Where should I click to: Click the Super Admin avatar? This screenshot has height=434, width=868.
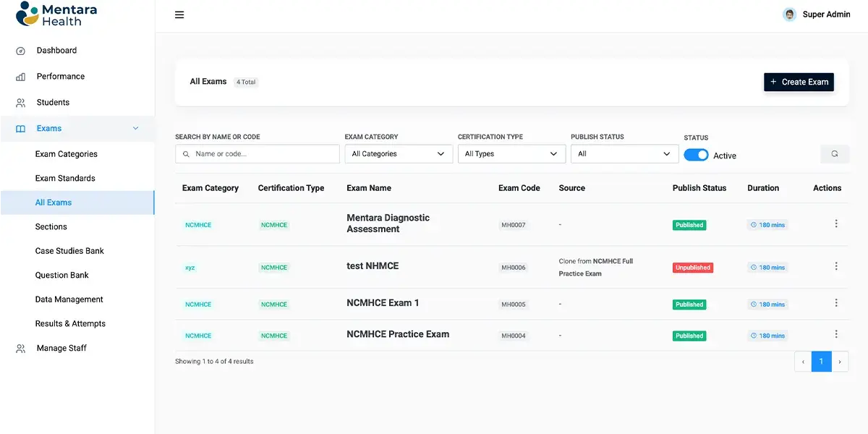pos(790,14)
